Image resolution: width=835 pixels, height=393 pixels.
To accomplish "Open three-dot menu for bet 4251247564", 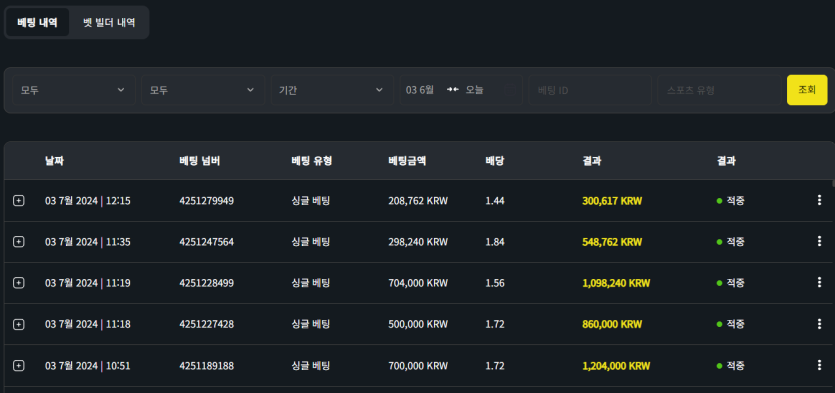I will pyautogui.click(x=819, y=241).
